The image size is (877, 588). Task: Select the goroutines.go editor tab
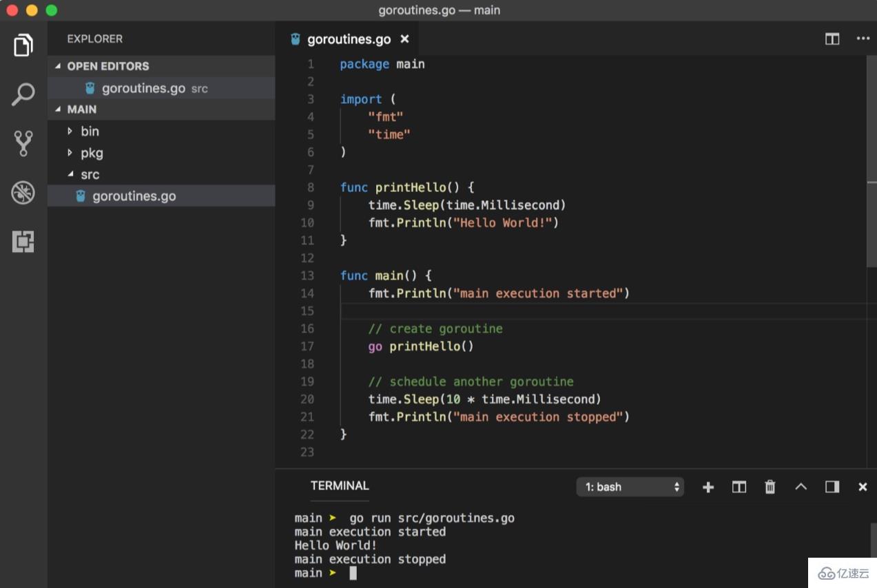click(x=348, y=39)
